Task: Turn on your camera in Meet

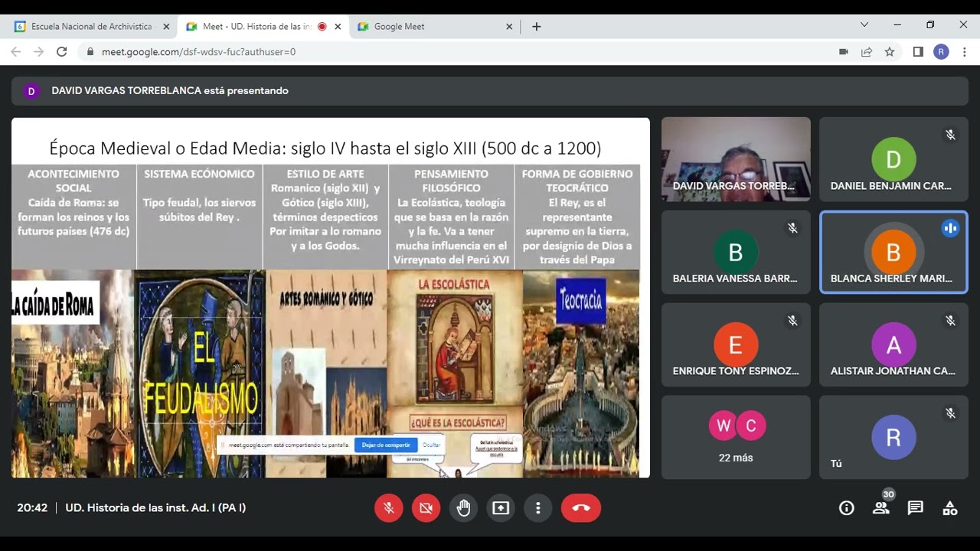Action: point(426,507)
